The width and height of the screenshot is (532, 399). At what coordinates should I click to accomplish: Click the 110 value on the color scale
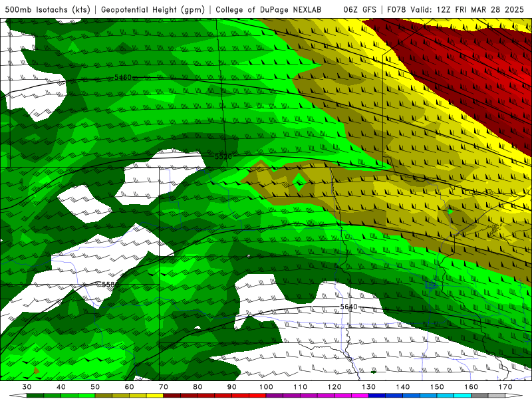coord(301,387)
